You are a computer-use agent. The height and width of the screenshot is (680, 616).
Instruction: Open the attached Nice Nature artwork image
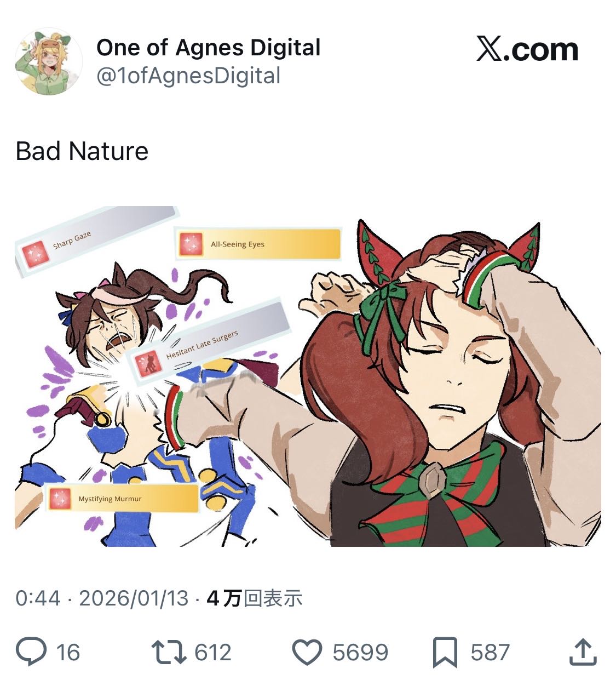[308, 376]
